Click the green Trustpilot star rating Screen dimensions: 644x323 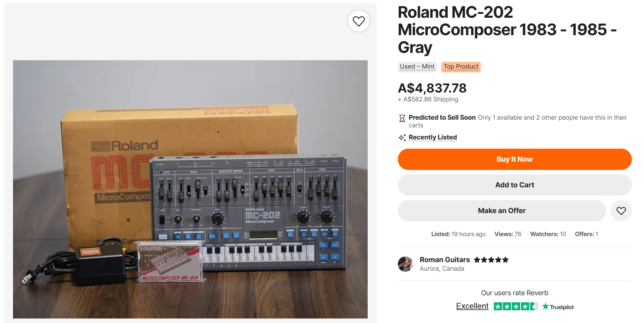click(515, 306)
